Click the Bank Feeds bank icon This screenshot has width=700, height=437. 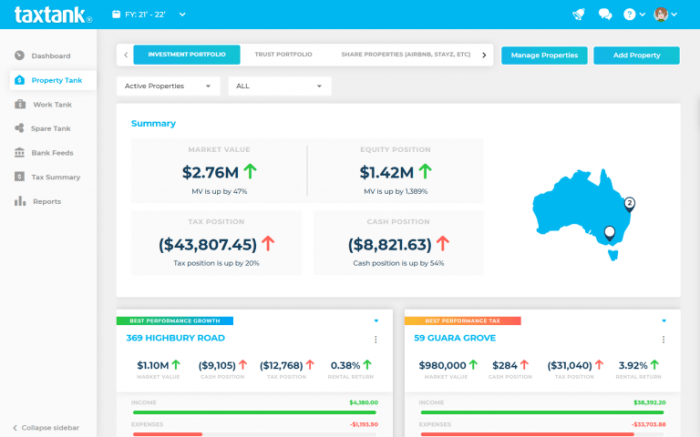pyautogui.click(x=19, y=152)
